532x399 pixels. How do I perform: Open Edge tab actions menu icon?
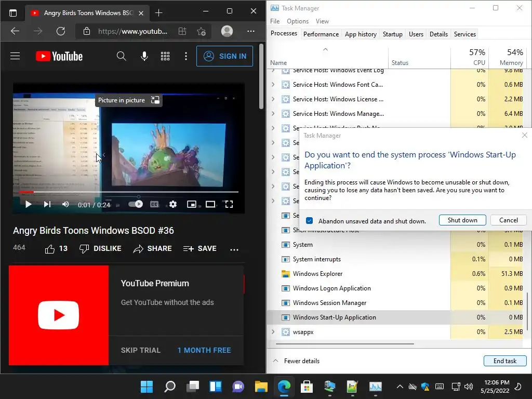pos(13,13)
